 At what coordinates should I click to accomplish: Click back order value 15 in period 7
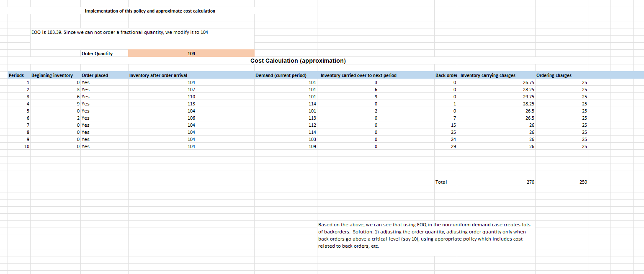coord(446,125)
